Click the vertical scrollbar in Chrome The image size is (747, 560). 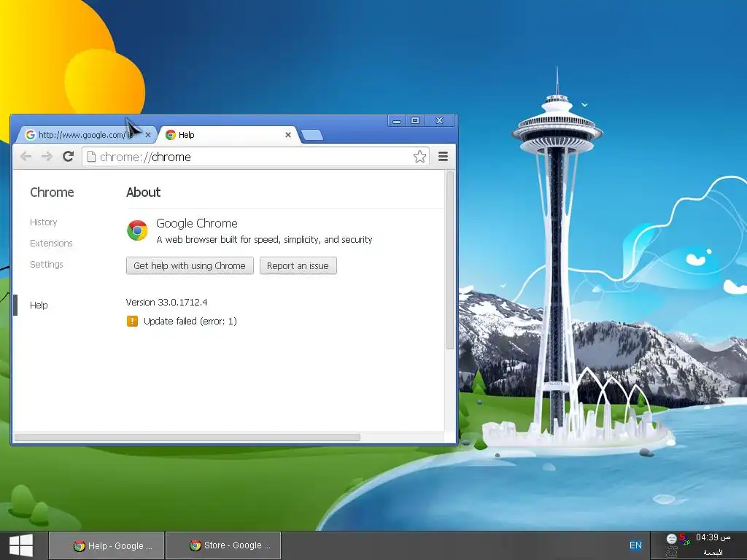tap(450, 260)
